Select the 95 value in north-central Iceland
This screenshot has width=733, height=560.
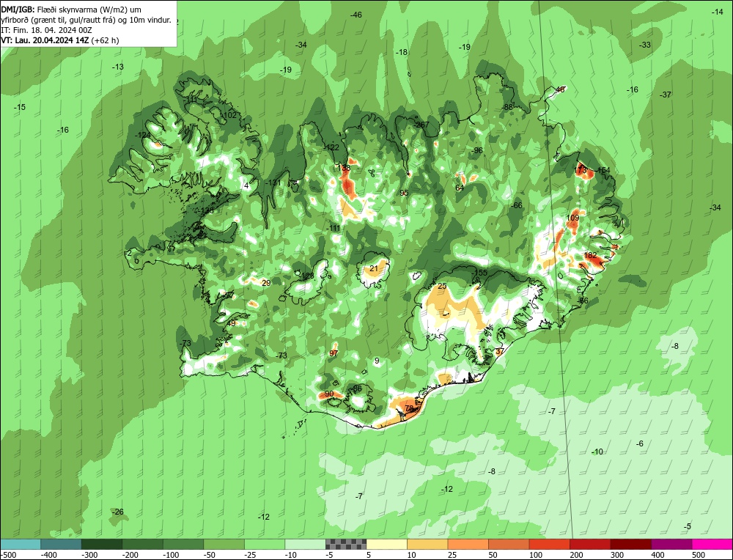coord(405,193)
